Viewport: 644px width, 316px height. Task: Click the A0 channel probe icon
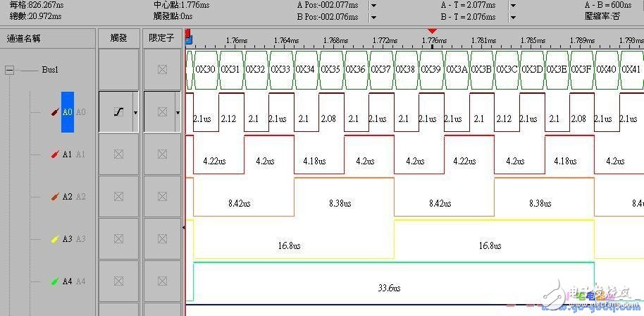[55, 111]
